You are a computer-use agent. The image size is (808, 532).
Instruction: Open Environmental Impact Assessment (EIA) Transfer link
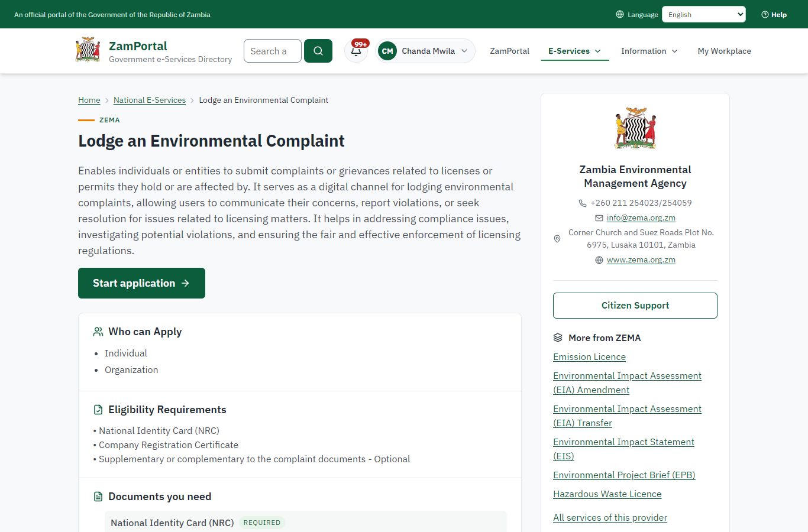pyautogui.click(x=627, y=416)
